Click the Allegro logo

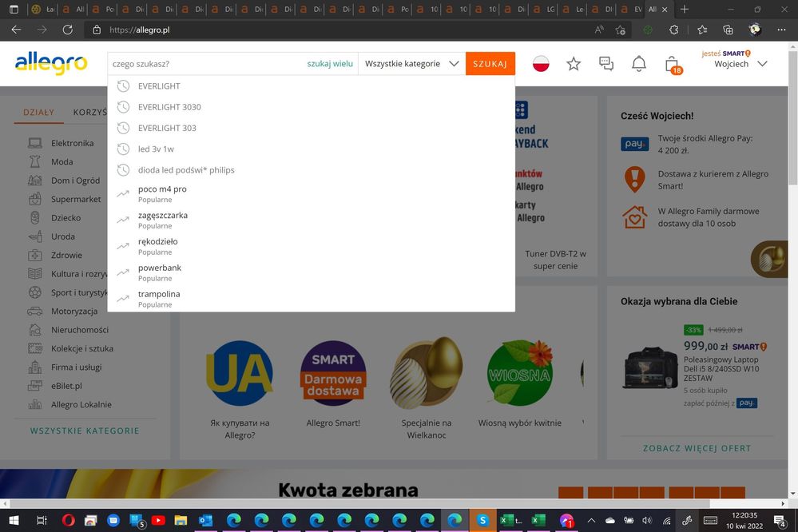[x=51, y=64]
